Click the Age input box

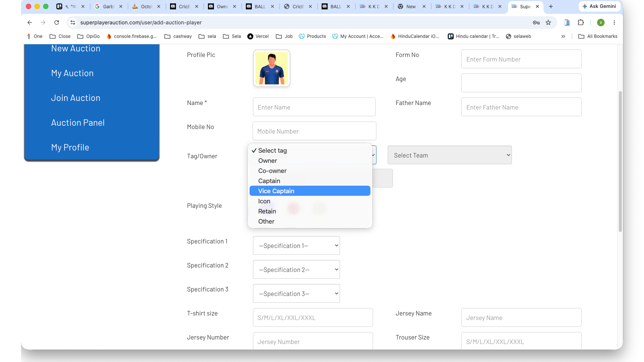pos(521,83)
